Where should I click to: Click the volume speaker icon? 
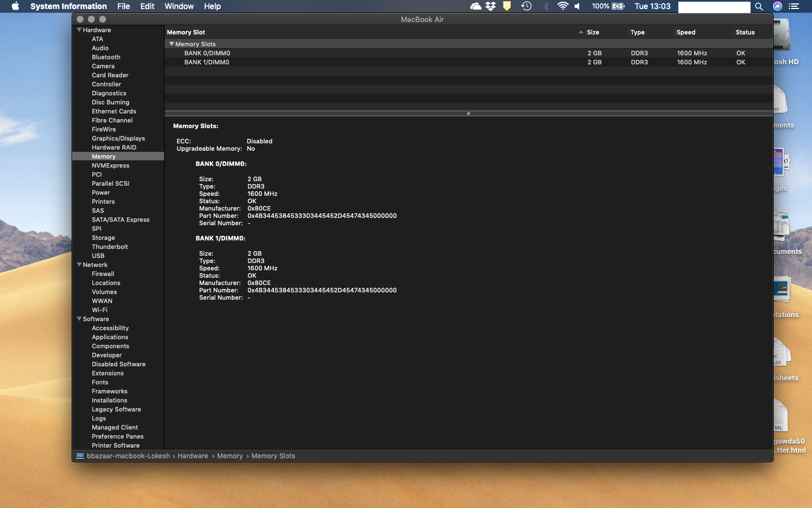click(577, 6)
